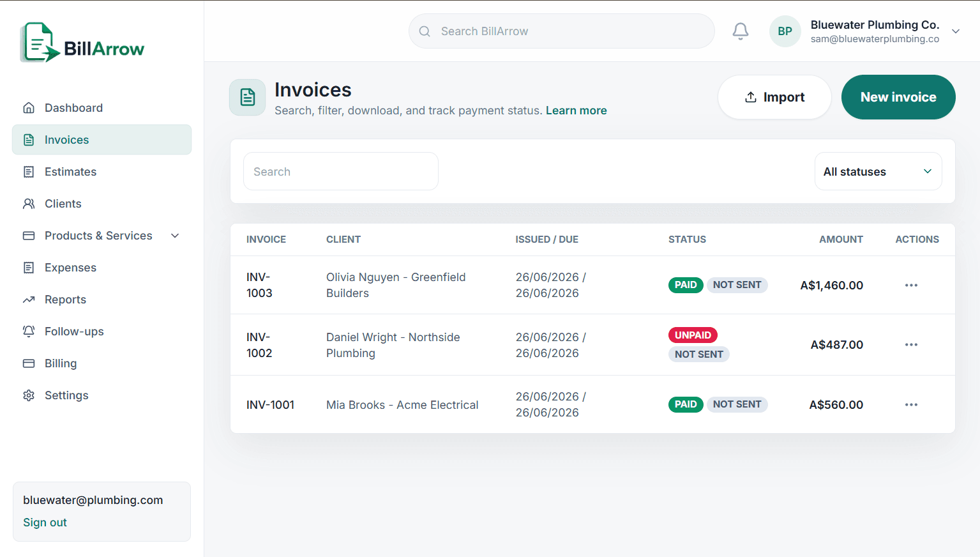Click the CLIENT column header

click(x=343, y=240)
